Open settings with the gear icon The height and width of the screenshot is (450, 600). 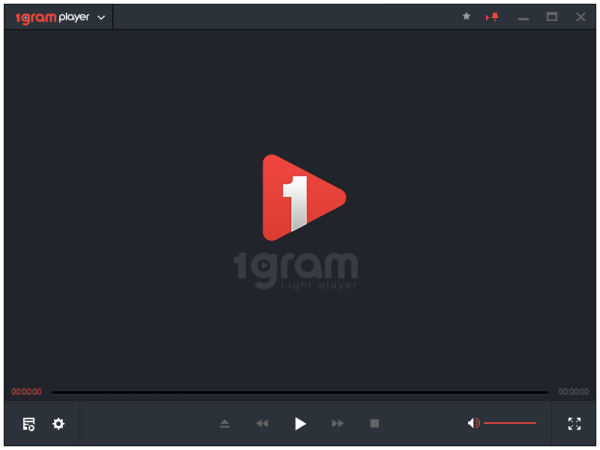(58, 424)
